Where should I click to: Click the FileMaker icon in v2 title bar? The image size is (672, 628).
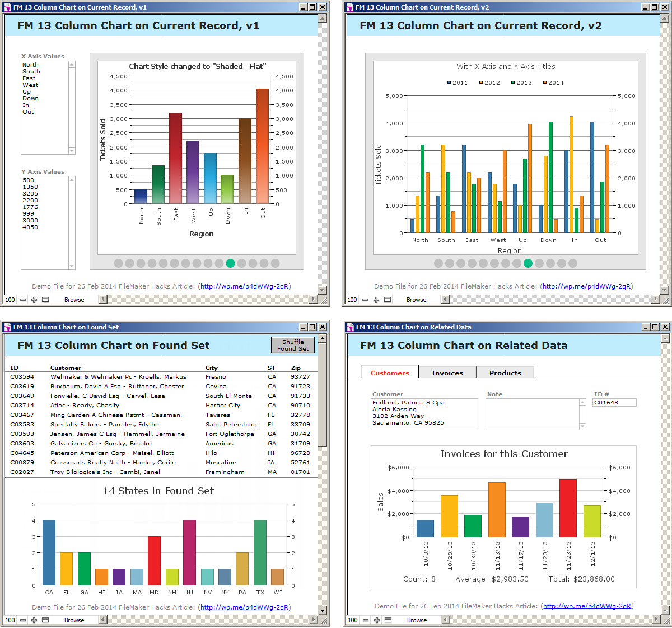point(349,7)
